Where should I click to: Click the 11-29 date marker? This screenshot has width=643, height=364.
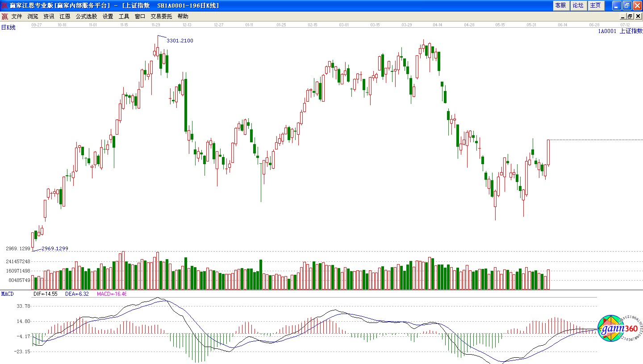155,25
